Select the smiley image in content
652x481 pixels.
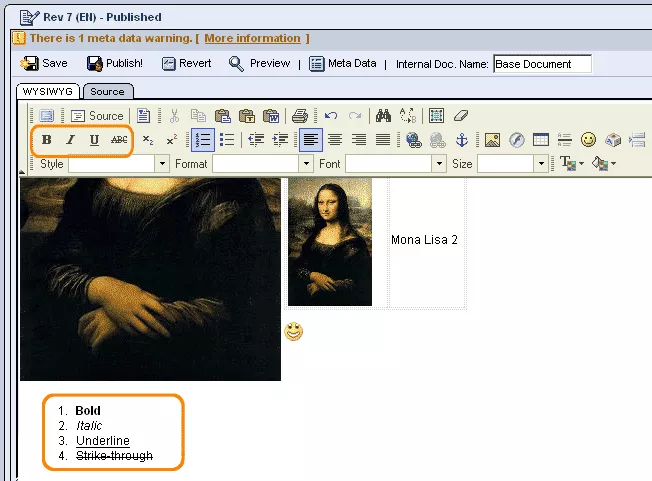pyautogui.click(x=294, y=331)
